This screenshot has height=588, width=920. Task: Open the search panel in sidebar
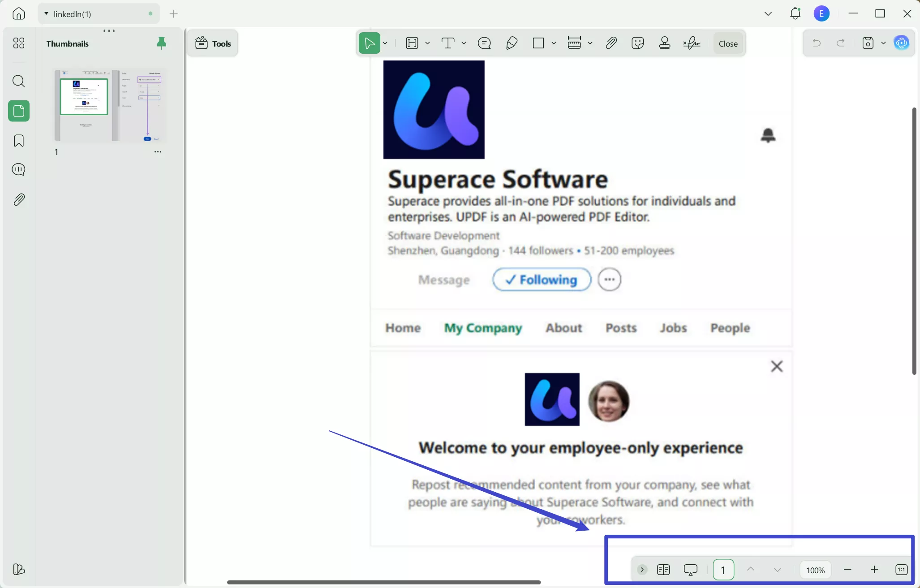coord(19,81)
